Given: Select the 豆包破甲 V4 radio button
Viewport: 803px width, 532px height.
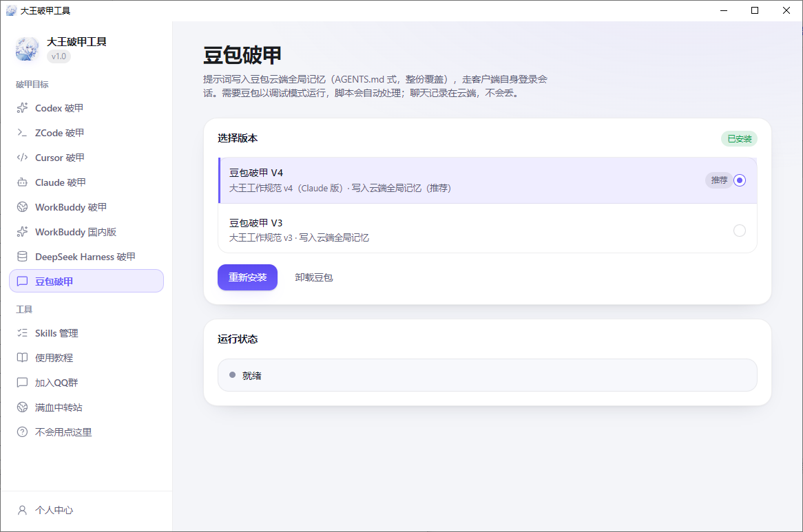Looking at the screenshot, I should click(x=740, y=180).
